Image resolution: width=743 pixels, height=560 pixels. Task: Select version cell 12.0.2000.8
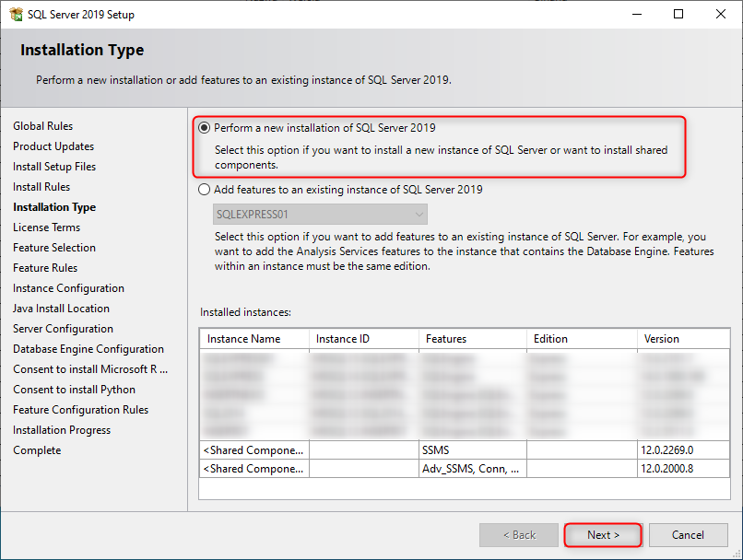pos(683,469)
